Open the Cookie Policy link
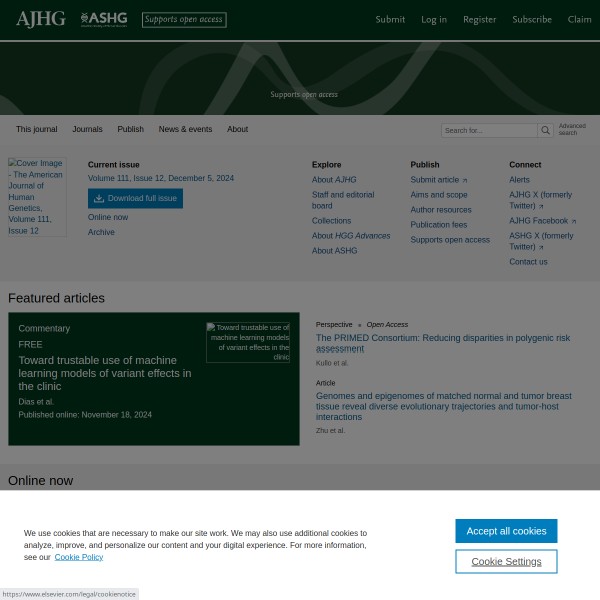Screen dimensions: 600x600 [x=78, y=557]
